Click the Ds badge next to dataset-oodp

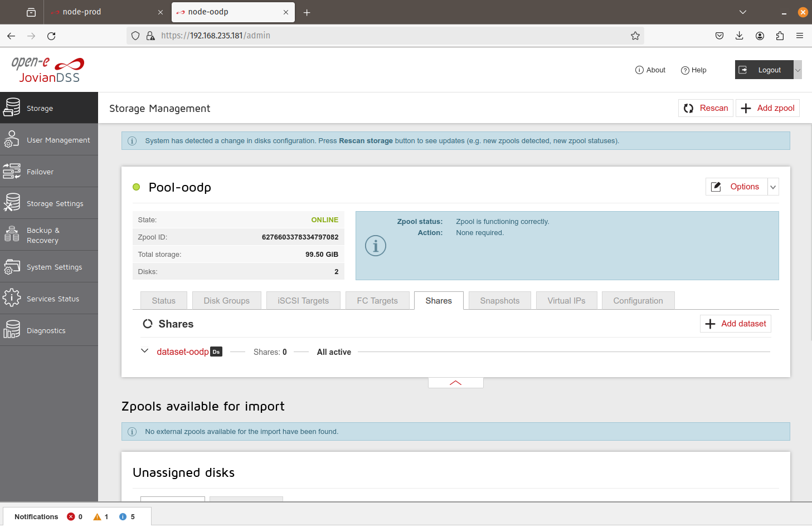[x=216, y=352]
